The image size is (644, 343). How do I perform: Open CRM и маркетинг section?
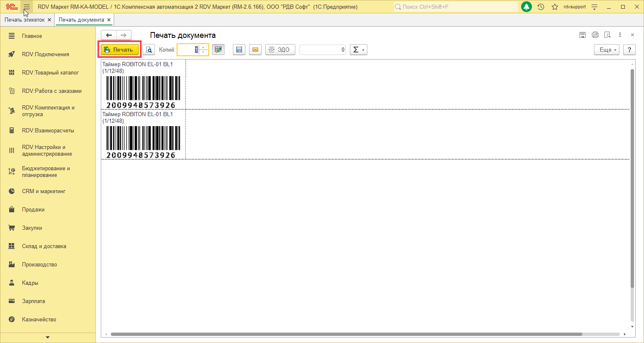tap(48, 191)
